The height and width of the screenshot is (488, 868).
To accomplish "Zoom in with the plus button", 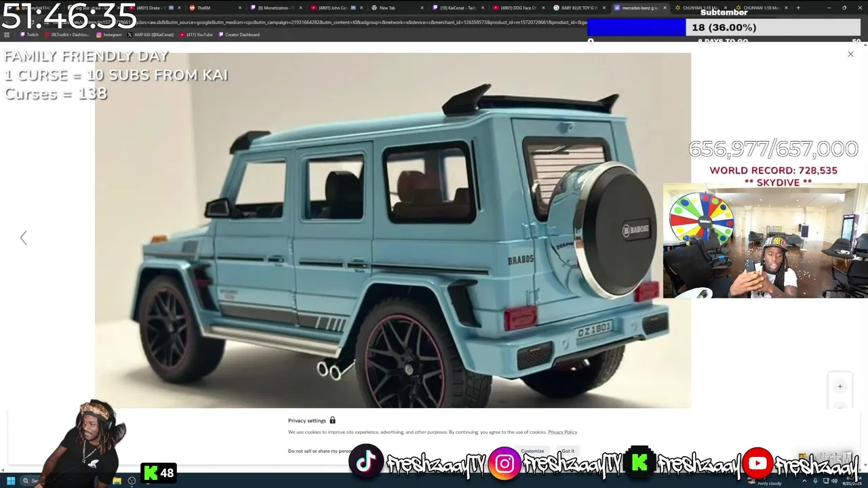I will [x=840, y=386].
